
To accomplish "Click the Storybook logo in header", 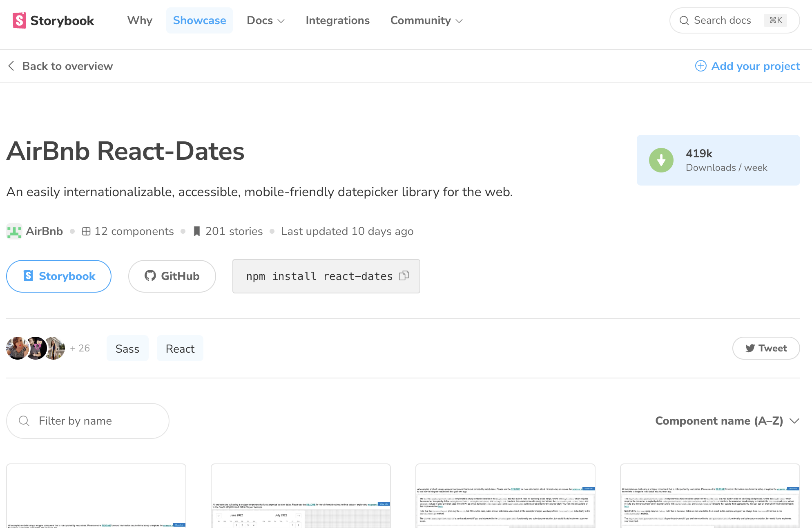I will pos(53,20).
